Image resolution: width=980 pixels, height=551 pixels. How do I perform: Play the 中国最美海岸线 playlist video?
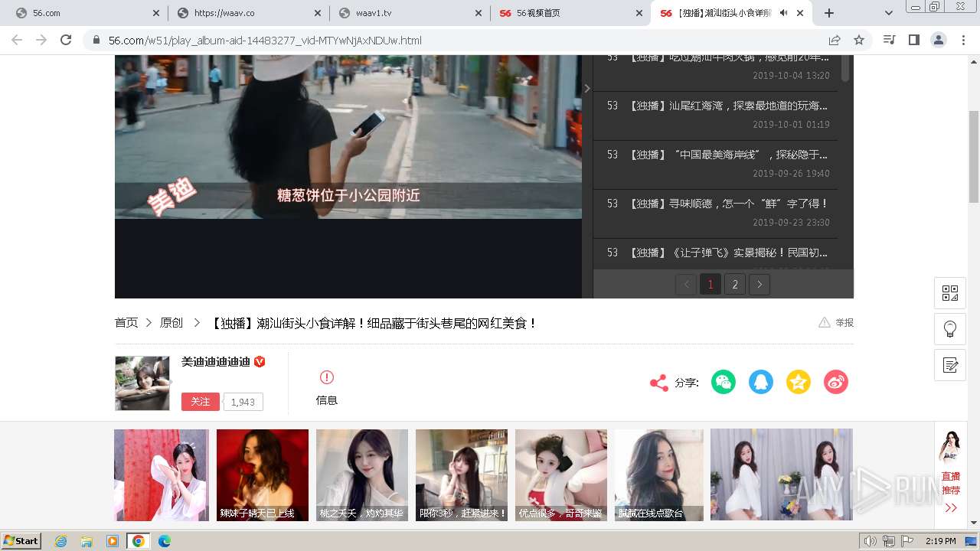click(x=715, y=164)
